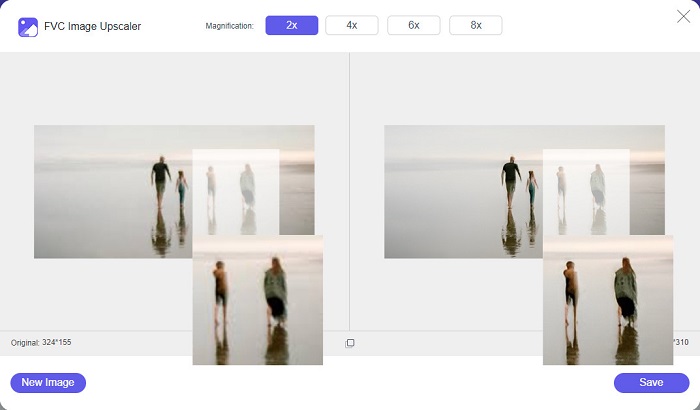The width and height of the screenshot is (700, 410).
Task: Click the Original 324*155 size label
Action: [x=42, y=343]
